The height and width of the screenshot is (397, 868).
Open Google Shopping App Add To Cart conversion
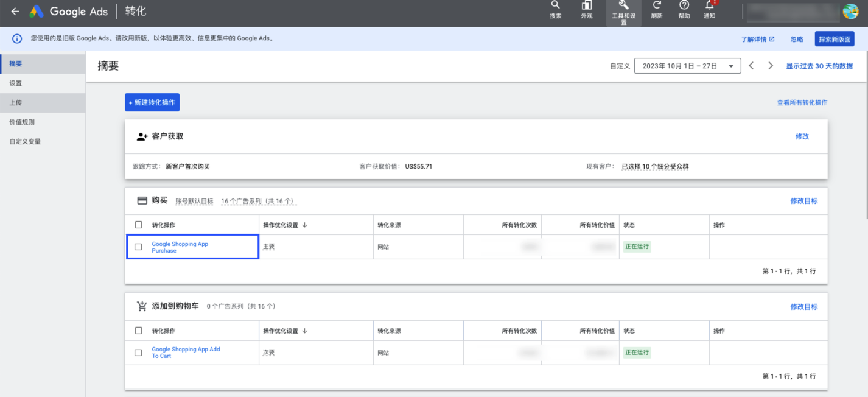(x=186, y=353)
